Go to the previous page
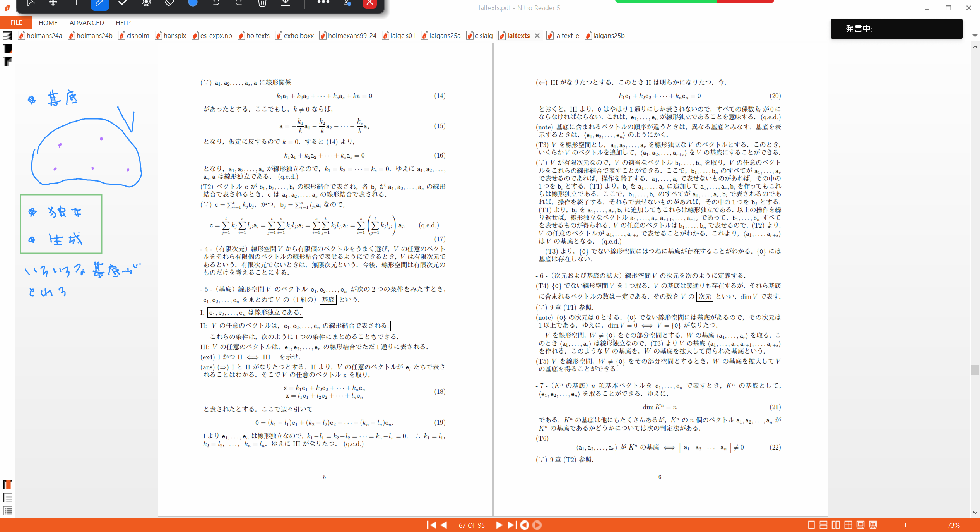The image size is (980, 532). click(x=444, y=525)
